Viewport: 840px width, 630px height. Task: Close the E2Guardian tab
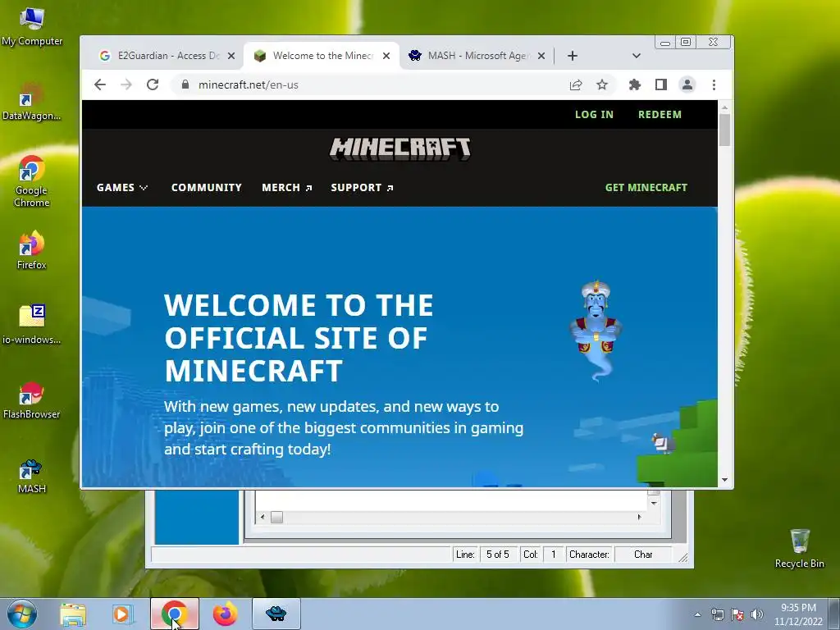click(x=231, y=56)
